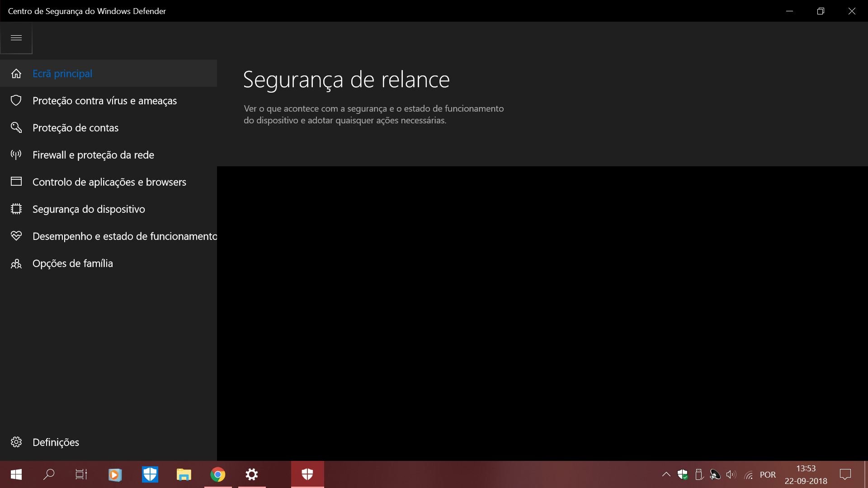Open volume control in tray
Viewport: 868px width, 488px height.
(731, 474)
